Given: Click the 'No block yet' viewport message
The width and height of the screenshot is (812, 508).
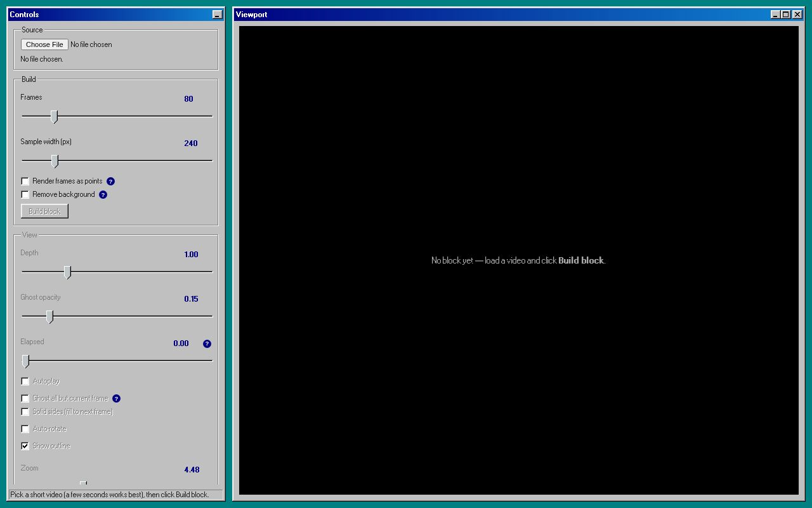Looking at the screenshot, I should coord(518,260).
